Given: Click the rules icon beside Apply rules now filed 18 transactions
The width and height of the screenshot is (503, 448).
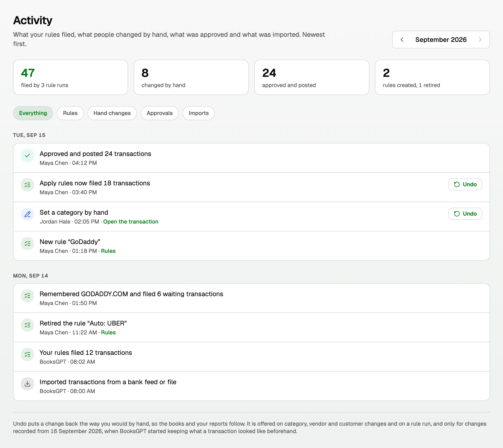Looking at the screenshot, I should pos(27,185).
